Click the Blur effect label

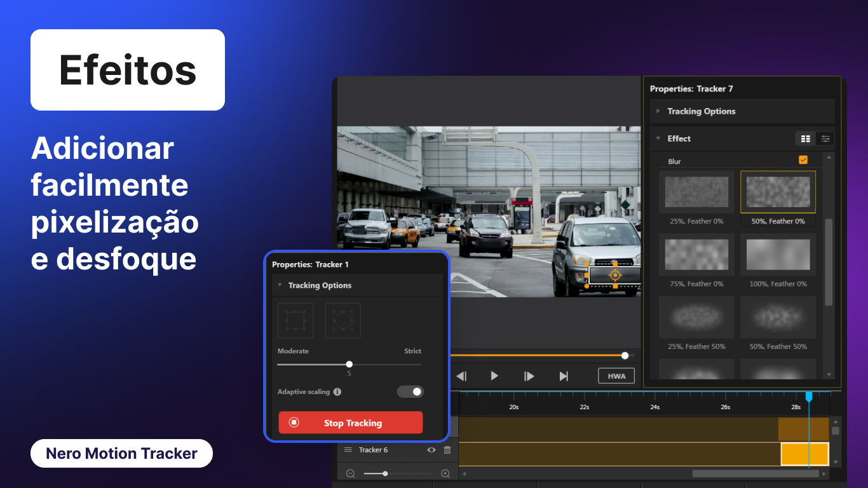674,161
